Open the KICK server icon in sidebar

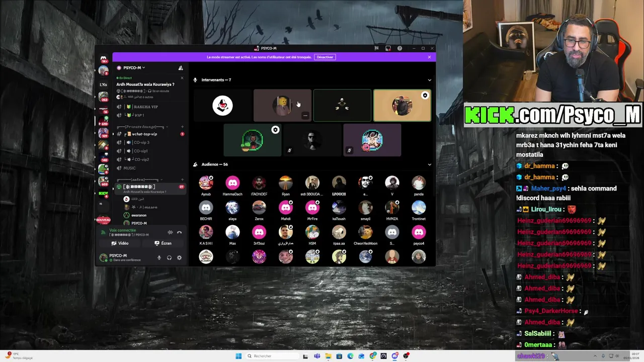tap(103, 194)
